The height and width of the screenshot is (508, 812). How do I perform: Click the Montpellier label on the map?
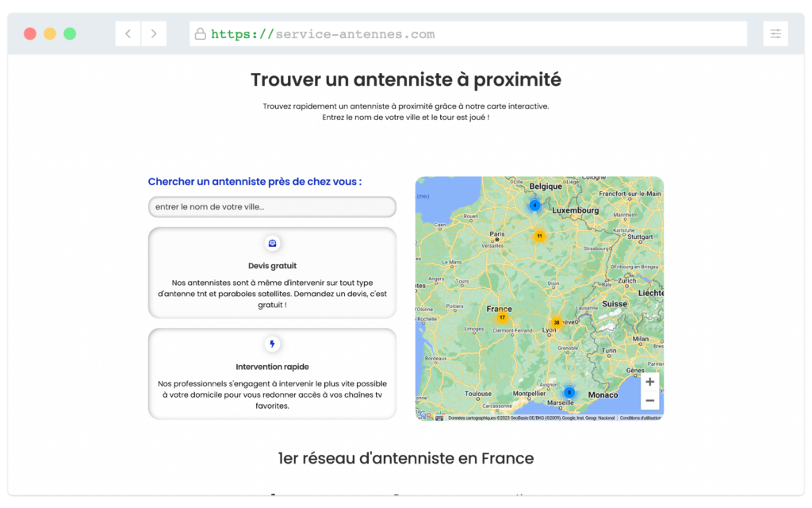tap(529, 394)
